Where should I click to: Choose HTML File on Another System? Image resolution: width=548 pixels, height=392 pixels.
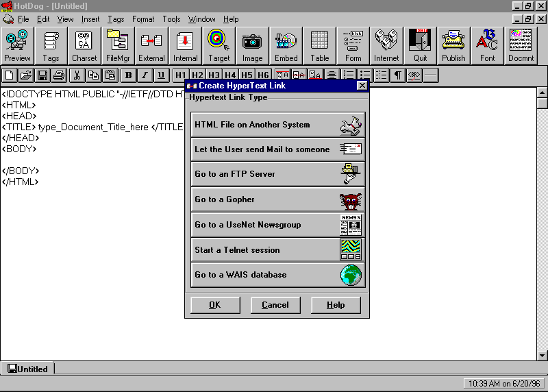(x=278, y=125)
